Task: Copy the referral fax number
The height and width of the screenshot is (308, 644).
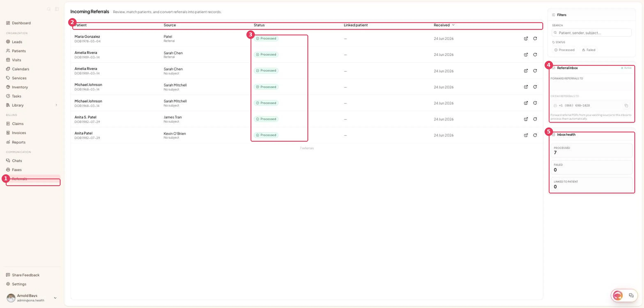Action: click(x=626, y=106)
